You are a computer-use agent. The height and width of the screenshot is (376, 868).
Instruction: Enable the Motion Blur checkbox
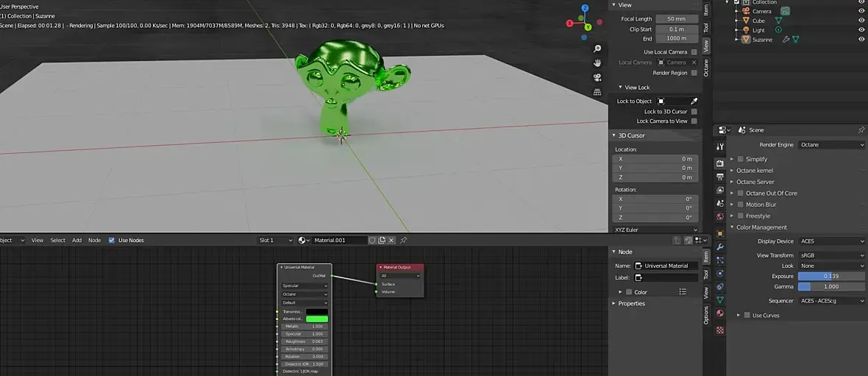coord(740,205)
